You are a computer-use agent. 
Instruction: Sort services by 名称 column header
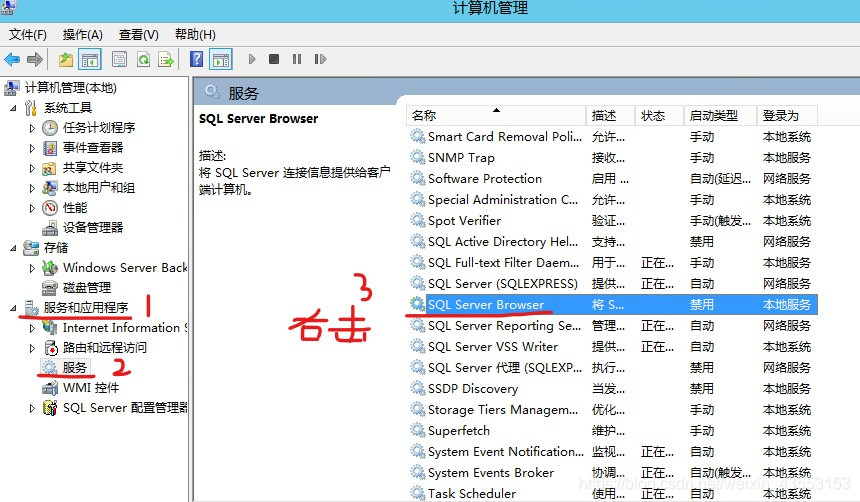[x=496, y=116]
